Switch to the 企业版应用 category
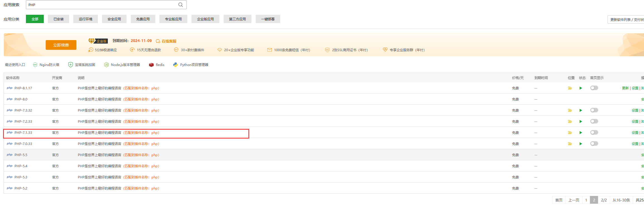 (x=205, y=19)
